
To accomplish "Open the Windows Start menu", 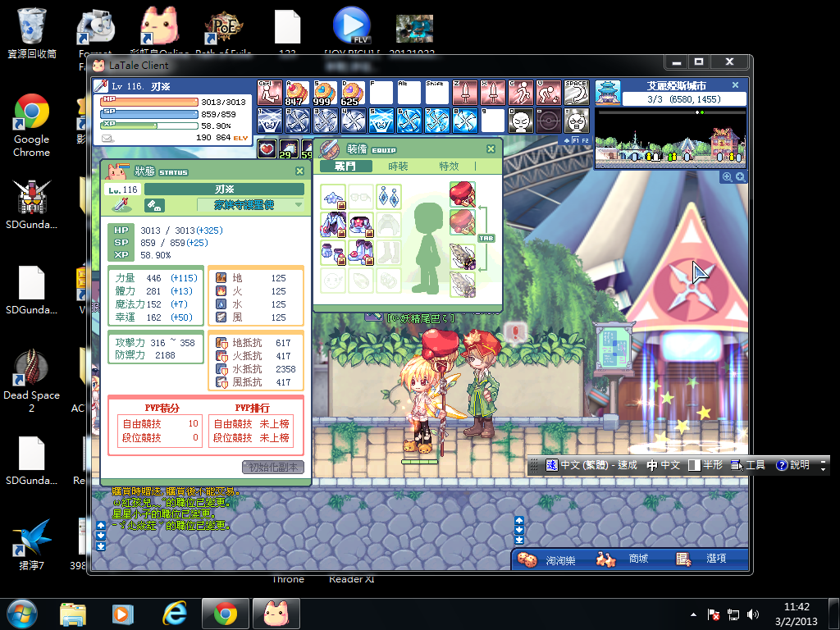I will [x=22, y=614].
